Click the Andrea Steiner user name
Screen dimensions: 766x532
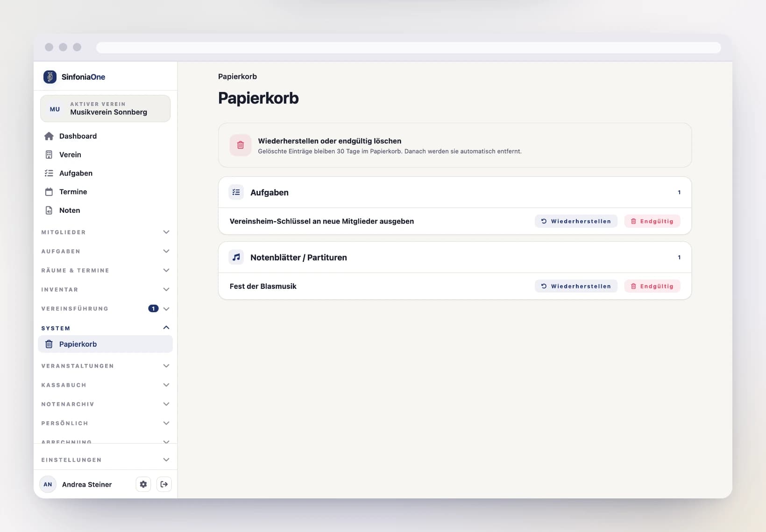(87, 484)
